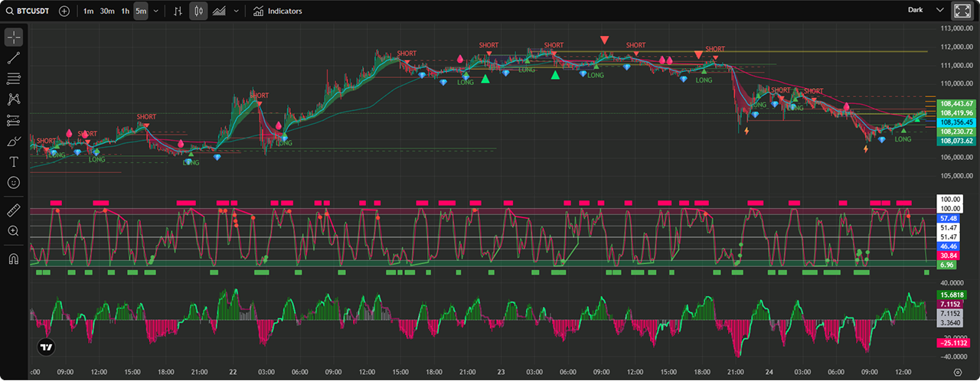Expand the timeframe dropdown arrow
The height and width of the screenshot is (381, 980).
[x=156, y=11]
